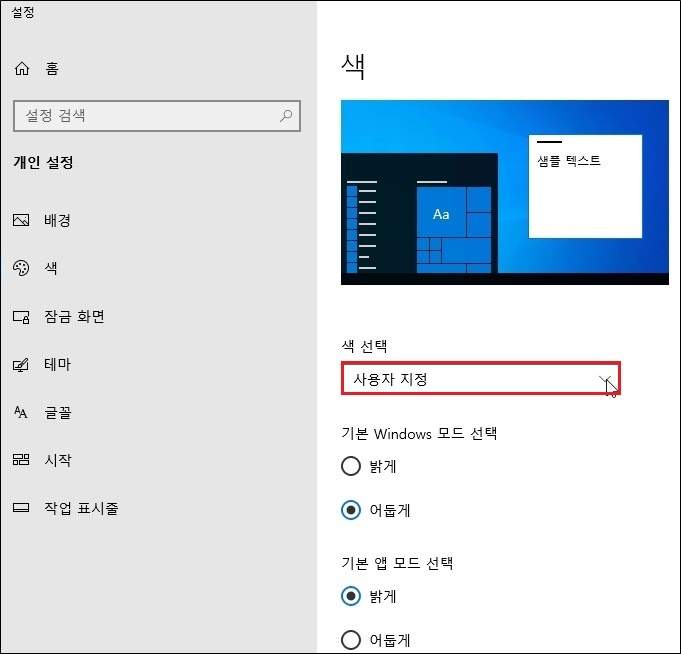Click the color preview image
Viewport: 681px width, 654px height.
click(x=505, y=192)
